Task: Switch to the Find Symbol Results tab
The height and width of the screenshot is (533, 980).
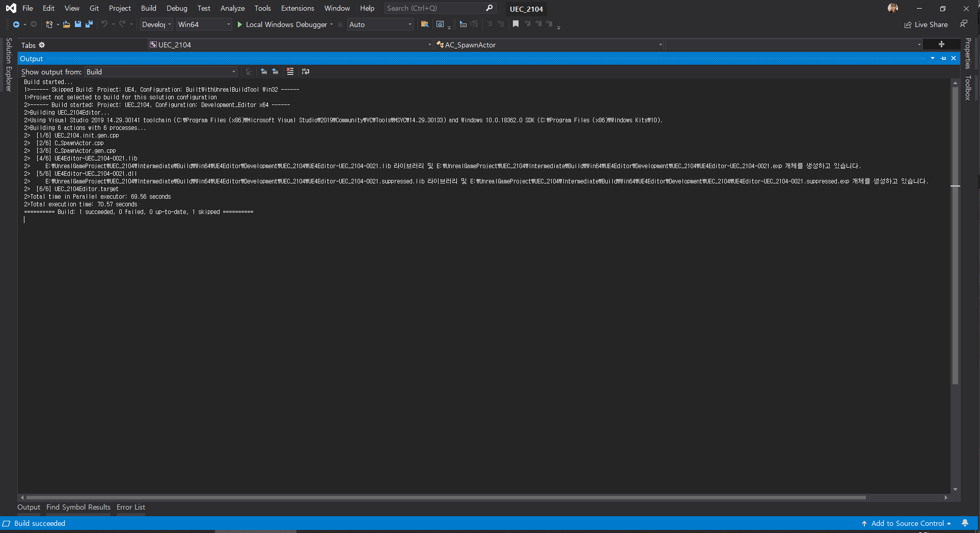Action: pos(78,507)
